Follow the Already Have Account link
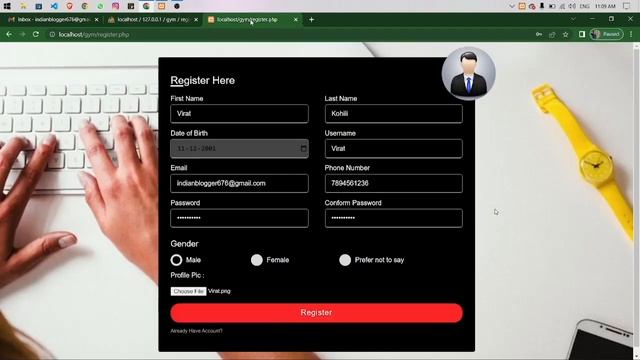Image resolution: width=640 pixels, height=360 pixels. tap(196, 331)
